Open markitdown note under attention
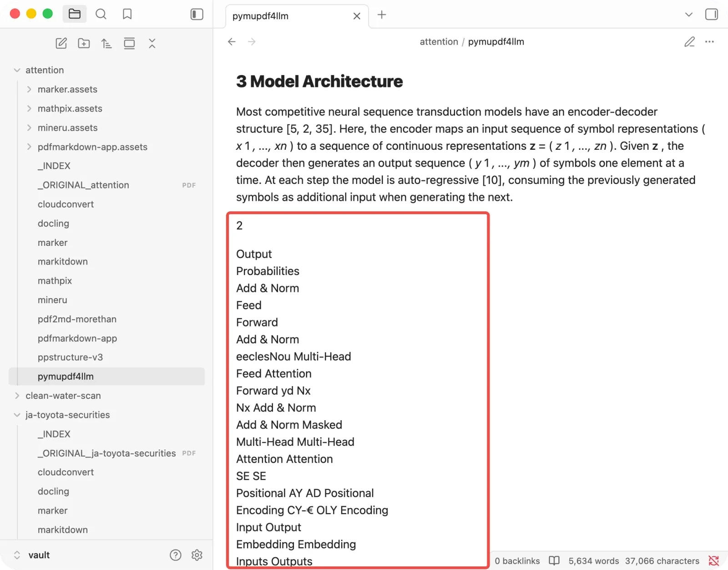This screenshot has height=570, width=728. tap(62, 262)
